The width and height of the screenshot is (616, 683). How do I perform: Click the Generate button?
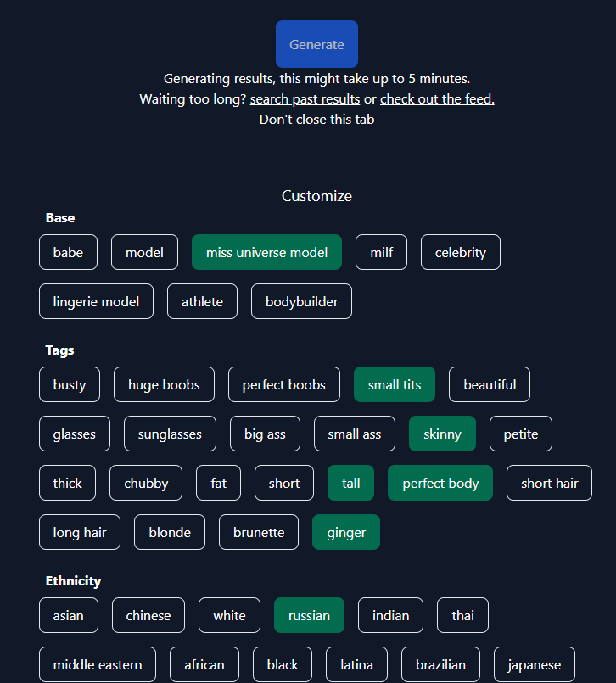click(316, 44)
